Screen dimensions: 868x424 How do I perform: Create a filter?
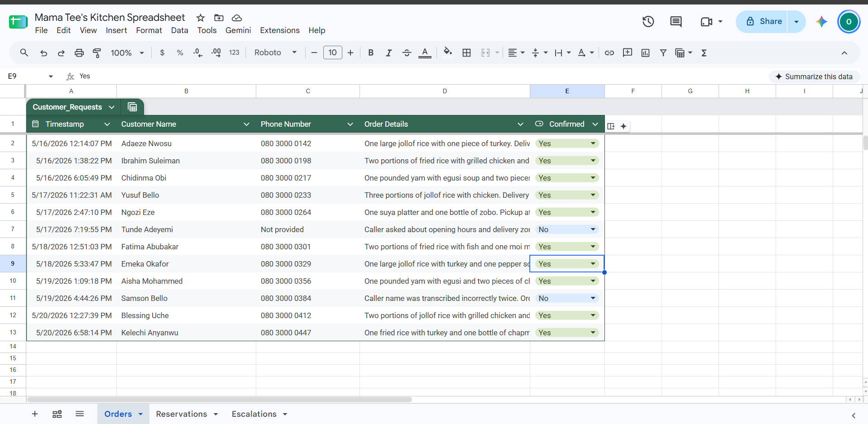[663, 52]
